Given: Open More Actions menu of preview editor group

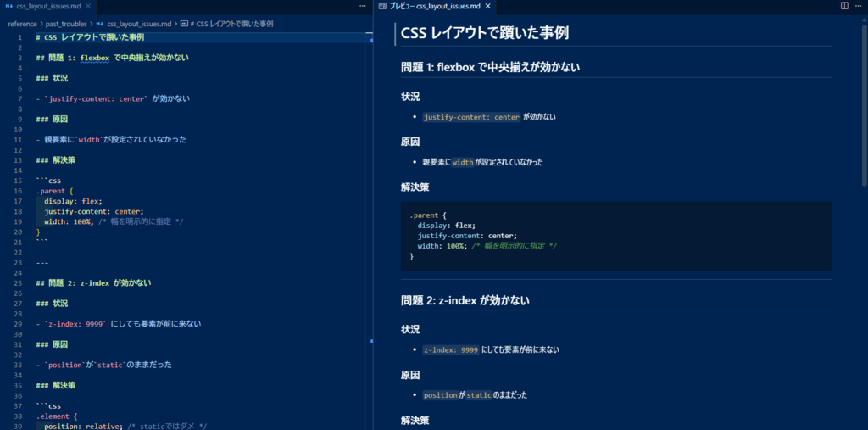Looking at the screenshot, I should pyautogui.click(x=859, y=6).
